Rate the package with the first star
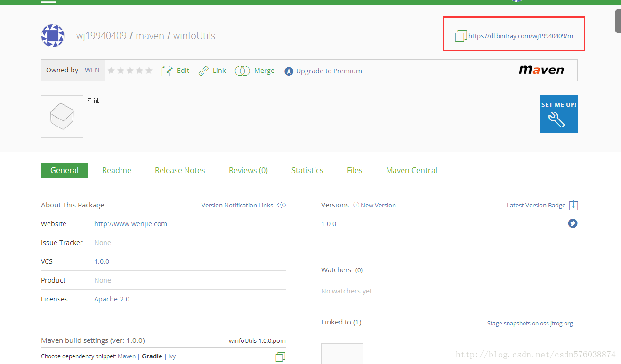This screenshot has width=621, height=364. click(111, 71)
